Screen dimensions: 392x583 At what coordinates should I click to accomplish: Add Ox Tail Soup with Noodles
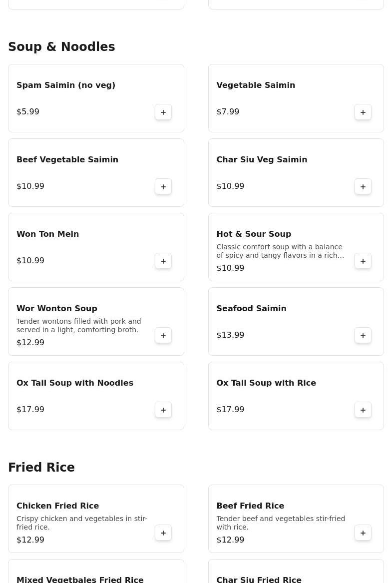click(x=163, y=410)
